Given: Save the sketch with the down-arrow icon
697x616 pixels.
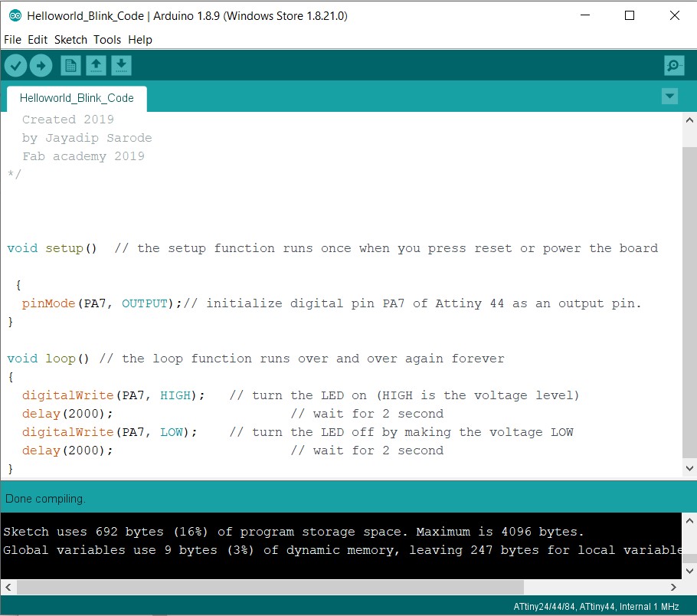Looking at the screenshot, I should 121,66.
